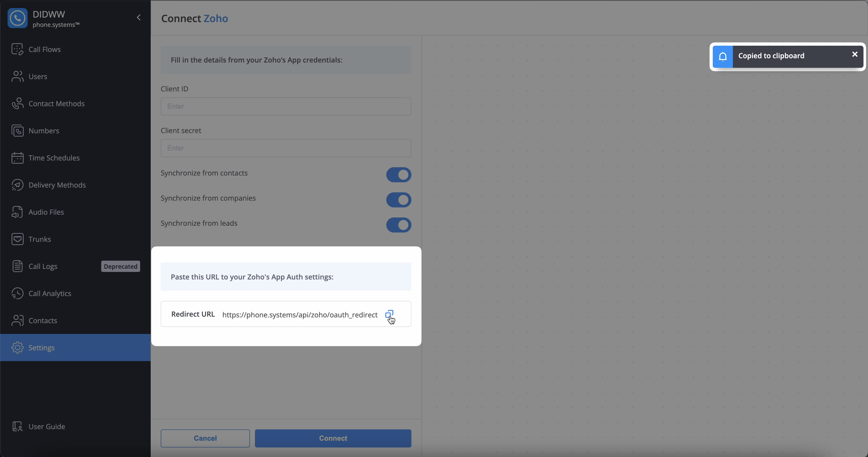The image size is (868, 457).
Task: Select the Settings menu item
Action: click(76, 348)
